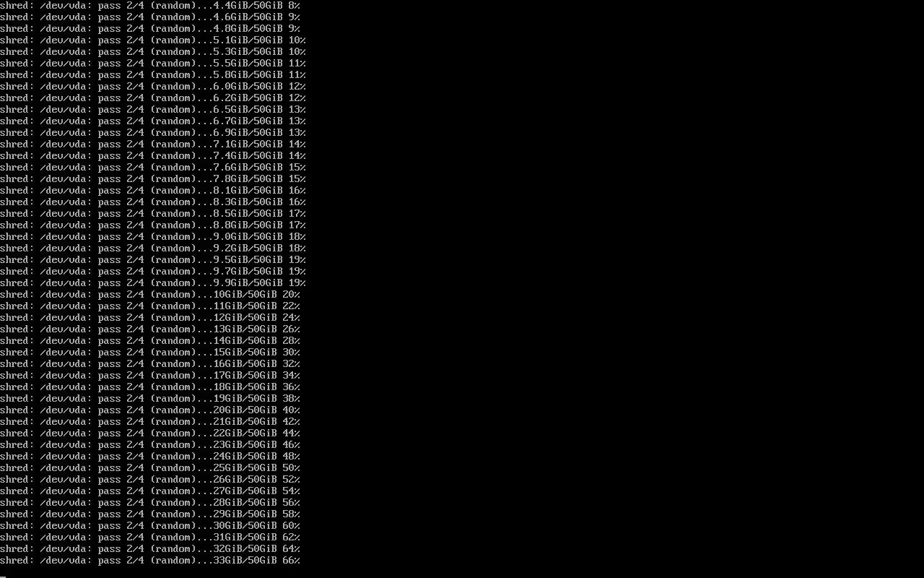Click the output line with 6.9GiB/50GiB 13%
The width and height of the screenshot is (924, 578).
click(153, 132)
